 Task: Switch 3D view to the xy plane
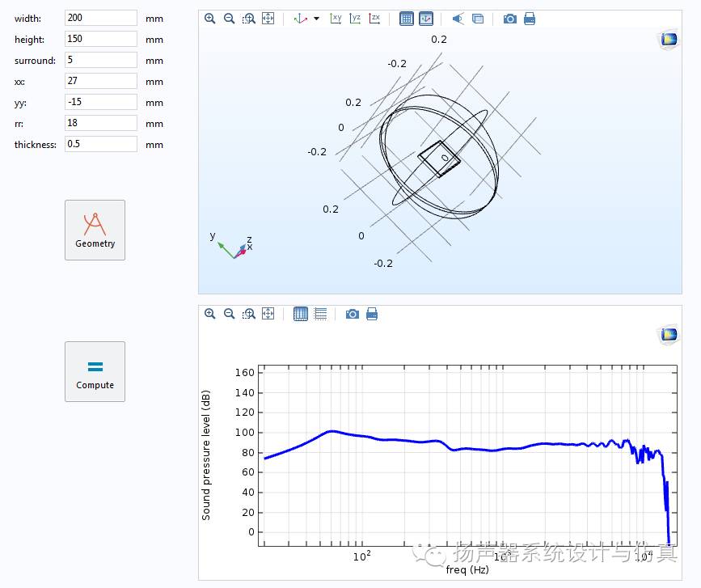[x=336, y=19]
